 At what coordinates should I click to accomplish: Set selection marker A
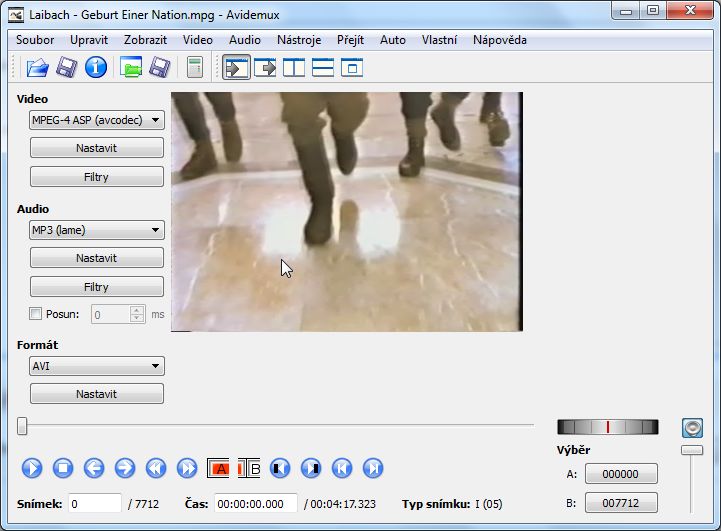click(218, 468)
